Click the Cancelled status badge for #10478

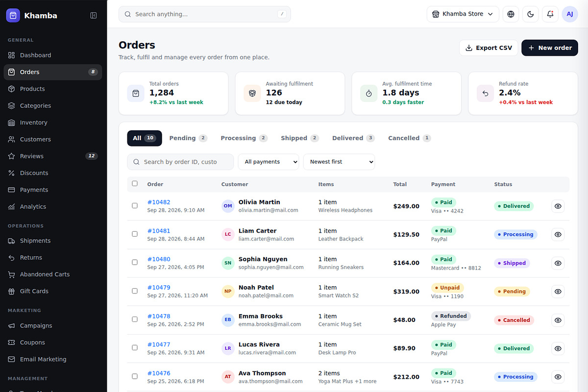(x=514, y=320)
